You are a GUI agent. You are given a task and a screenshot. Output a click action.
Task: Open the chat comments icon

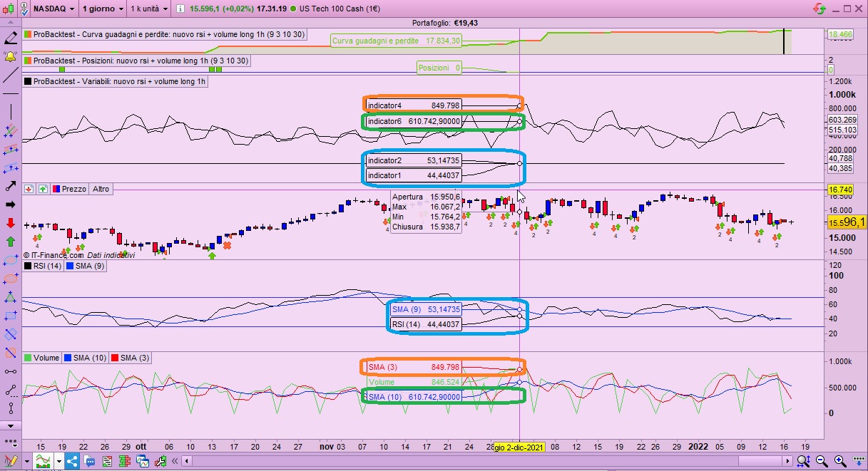point(88,461)
